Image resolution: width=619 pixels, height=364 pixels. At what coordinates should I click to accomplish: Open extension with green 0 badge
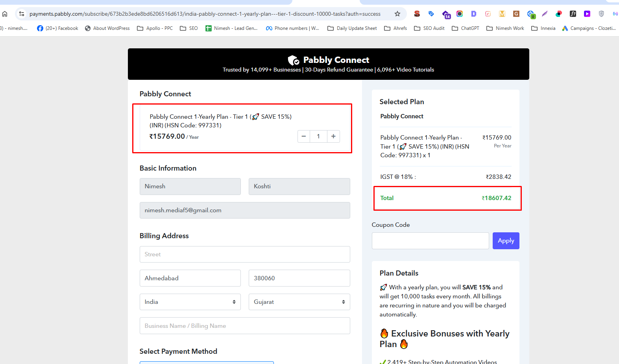(x=531, y=15)
